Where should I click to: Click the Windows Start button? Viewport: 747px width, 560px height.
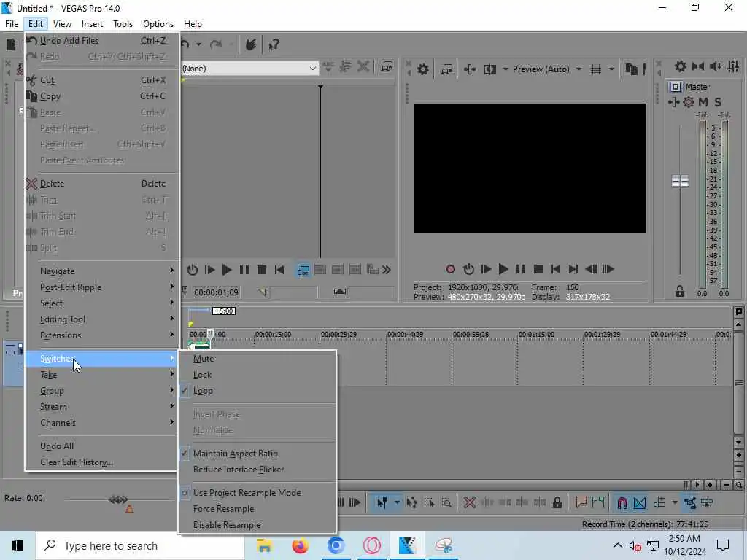click(x=18, y=545)
